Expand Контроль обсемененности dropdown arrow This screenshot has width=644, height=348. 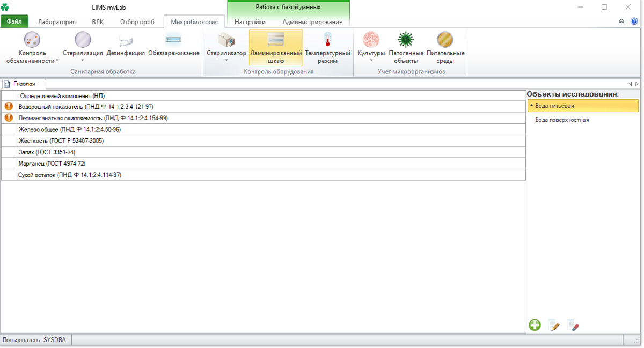[57, 61]
